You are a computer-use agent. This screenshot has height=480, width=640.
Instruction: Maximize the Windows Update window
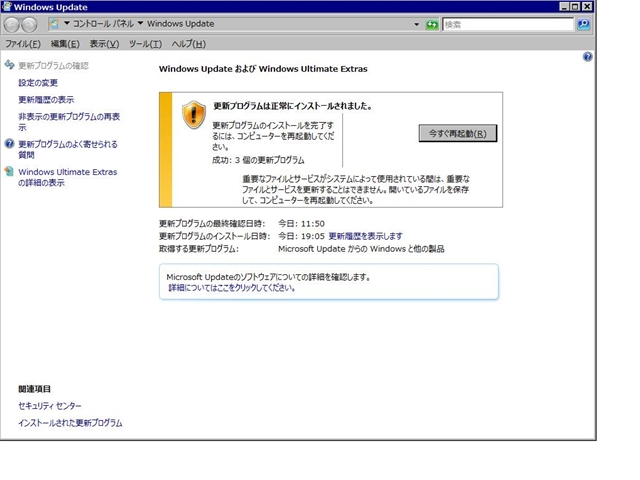[575, 7]
